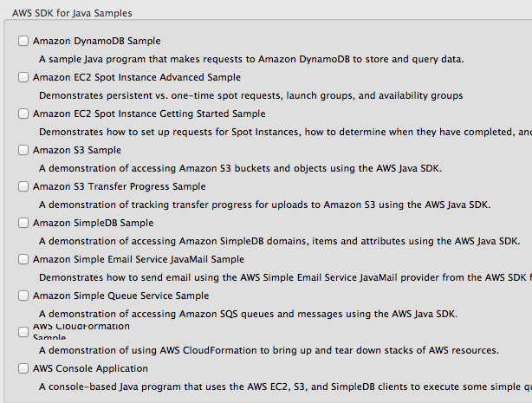Select the Amazon S3 Sample checkbox
The width and height of the screenshot is (532, 403).
(x=23, y=150)
